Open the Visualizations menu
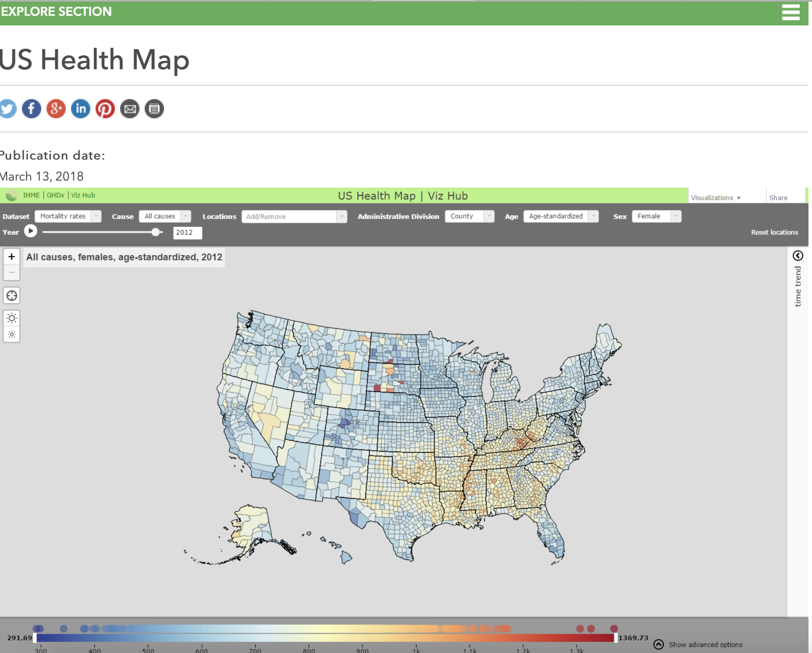This screenshot has height=653, width=812. [x=716, y=198]
